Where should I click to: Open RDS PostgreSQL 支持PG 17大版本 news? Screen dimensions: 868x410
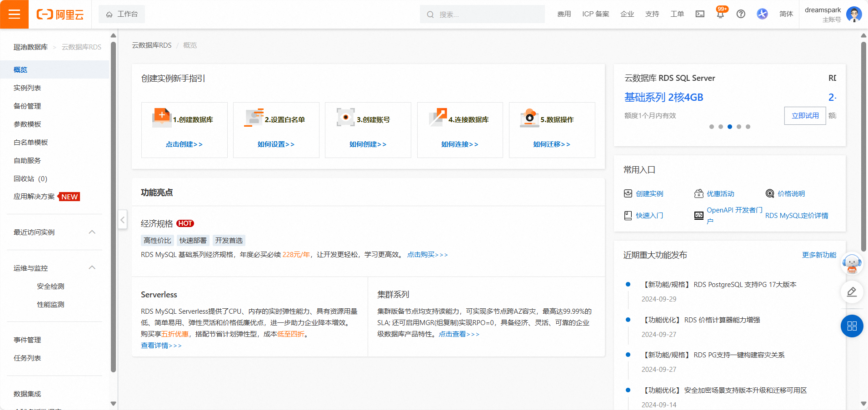tap(718, 285)
